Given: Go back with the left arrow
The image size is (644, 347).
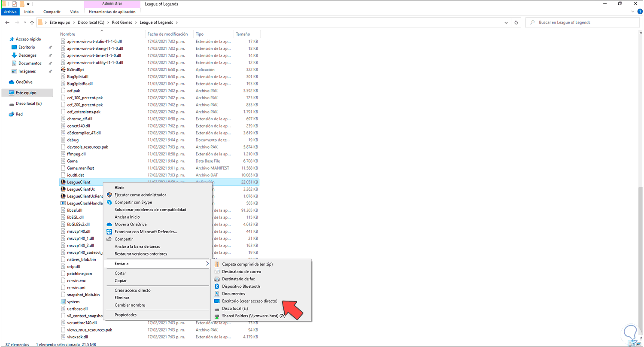Looking at the screenshot, I should (x=7, y=22).
